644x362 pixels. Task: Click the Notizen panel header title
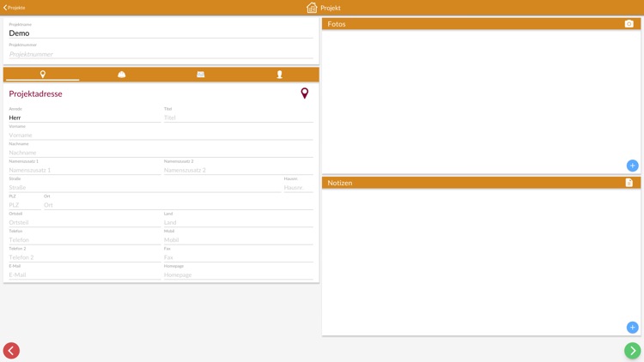point(340,183)
